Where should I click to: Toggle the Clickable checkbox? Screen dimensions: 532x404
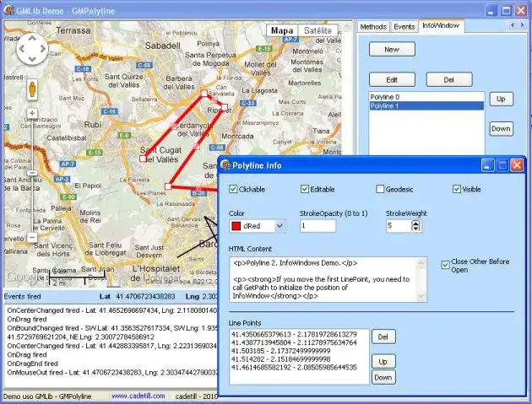pyautogui.click(x=233, y=189)
